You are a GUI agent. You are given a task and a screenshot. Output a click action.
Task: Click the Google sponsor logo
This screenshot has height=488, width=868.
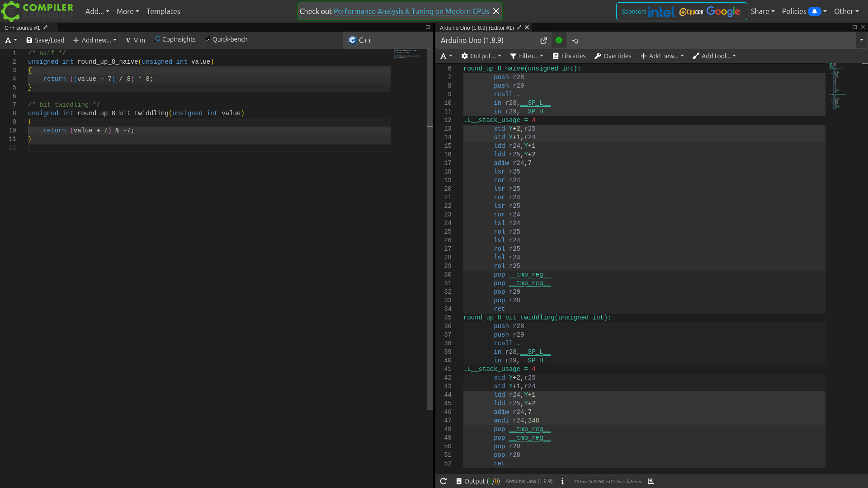tap(723, 11)
